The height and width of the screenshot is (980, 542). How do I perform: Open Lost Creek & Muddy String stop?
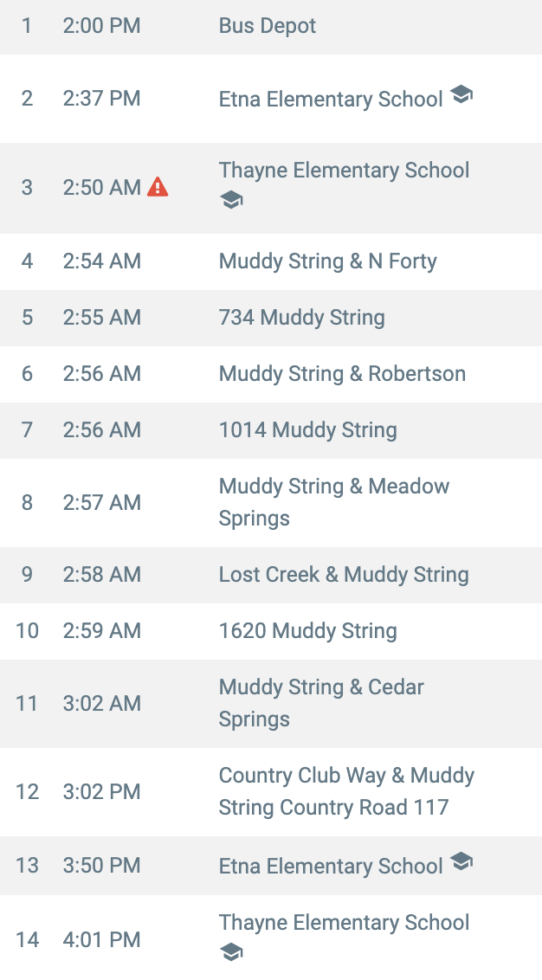point(271,575)
